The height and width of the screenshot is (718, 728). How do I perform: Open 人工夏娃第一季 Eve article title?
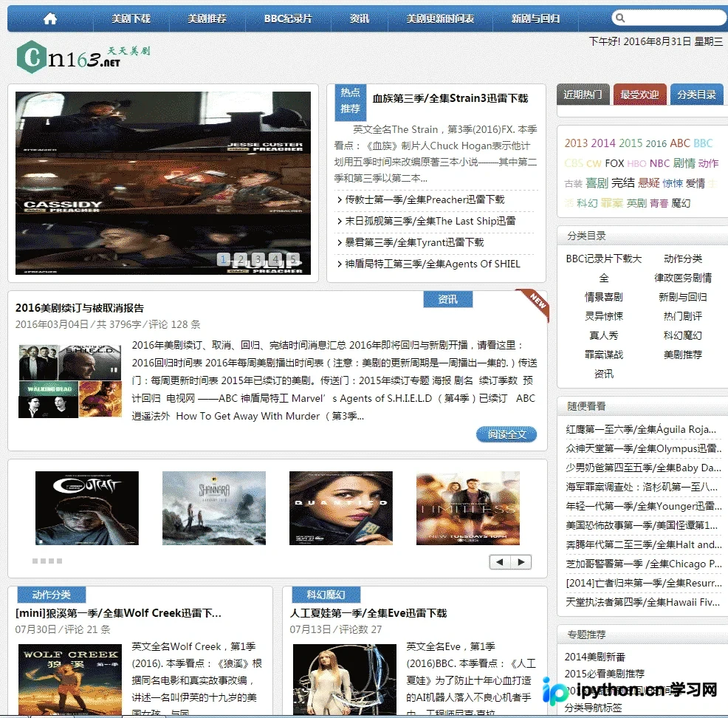click(368, 613)
